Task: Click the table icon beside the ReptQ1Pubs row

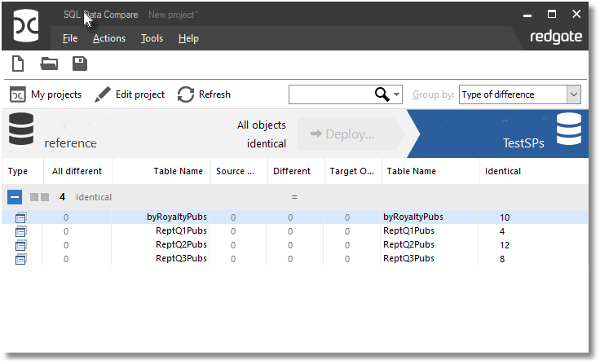Action: pos(20,231)
